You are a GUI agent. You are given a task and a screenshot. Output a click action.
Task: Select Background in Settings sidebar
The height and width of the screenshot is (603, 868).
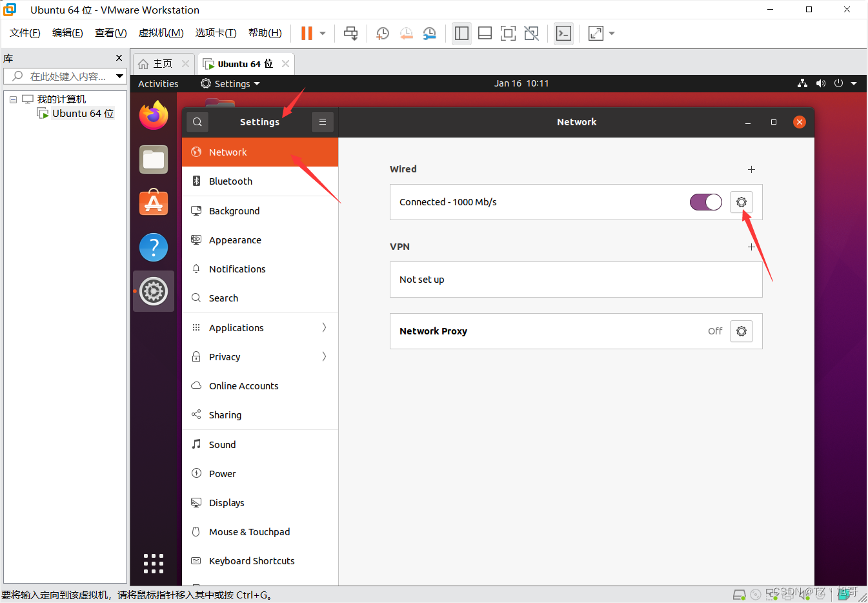pos(260,211)
